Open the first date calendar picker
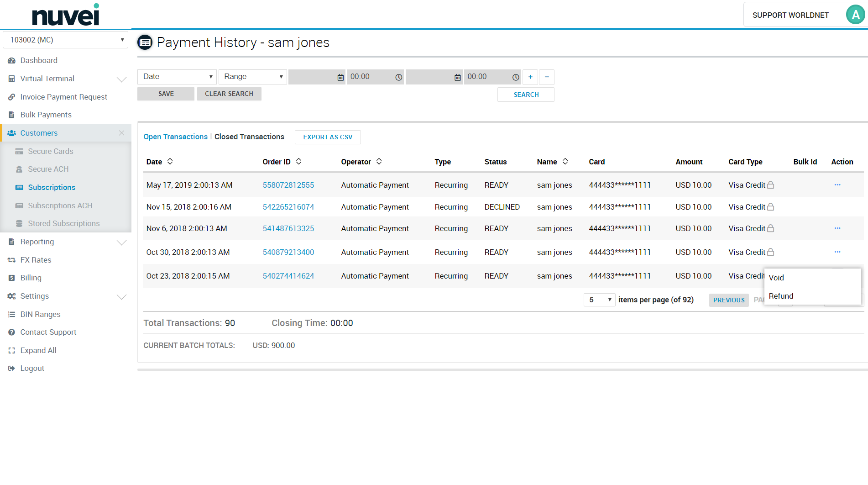 pos(340,77)
